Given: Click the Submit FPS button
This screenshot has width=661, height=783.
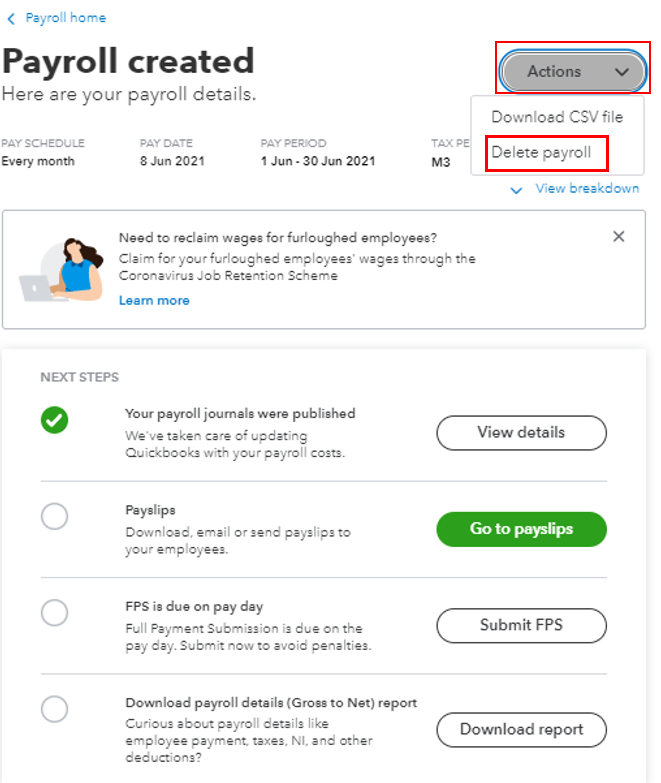Looking at the screenshot, I should (521, 625).
